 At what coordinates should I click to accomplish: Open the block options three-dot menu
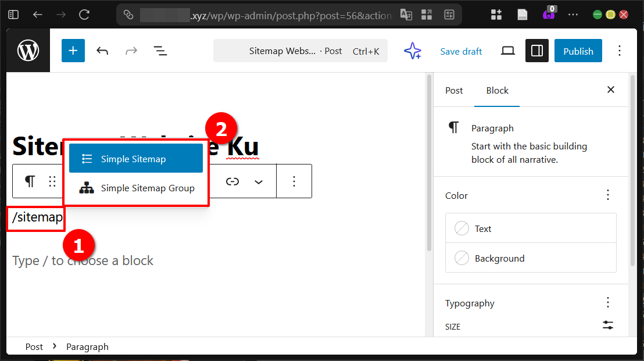294,181
